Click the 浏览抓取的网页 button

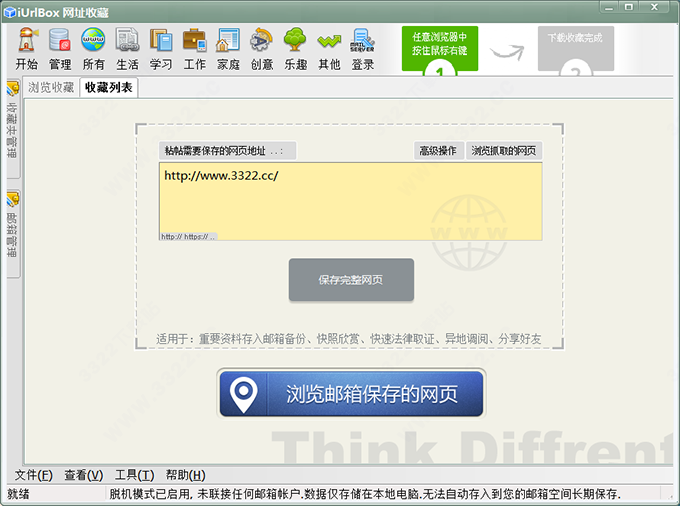coord(504,151)
